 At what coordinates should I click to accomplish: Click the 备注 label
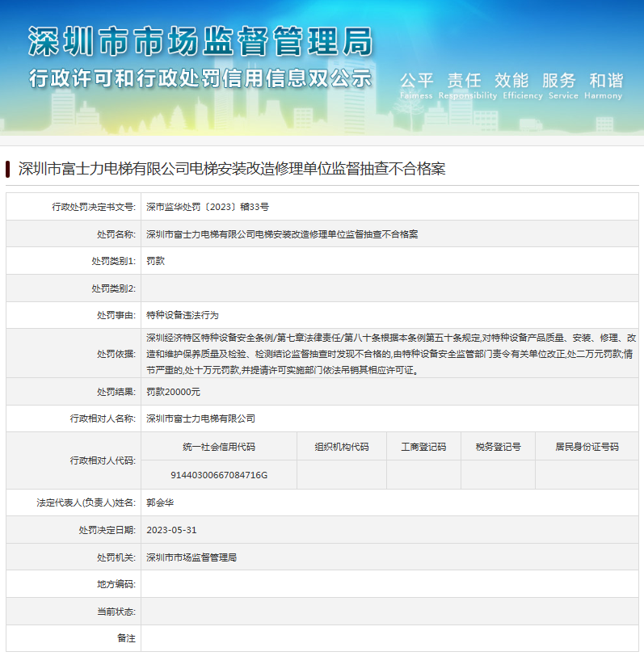[126, 638]
